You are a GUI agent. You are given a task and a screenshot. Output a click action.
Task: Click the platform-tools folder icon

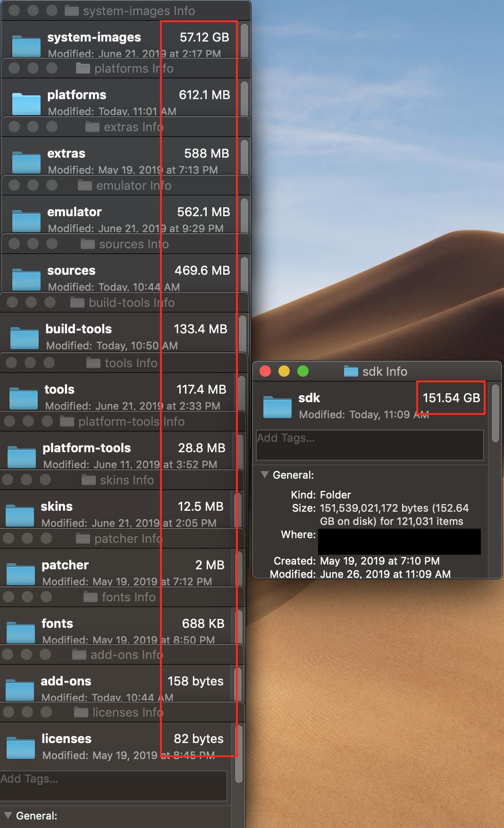pyautogui.click(x=22, y=457)
